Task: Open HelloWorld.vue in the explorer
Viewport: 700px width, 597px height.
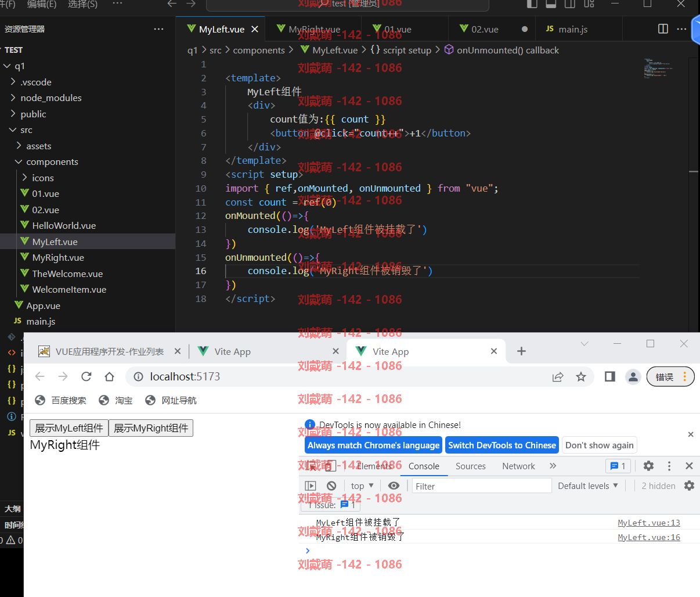Action: tap(64, 225)
